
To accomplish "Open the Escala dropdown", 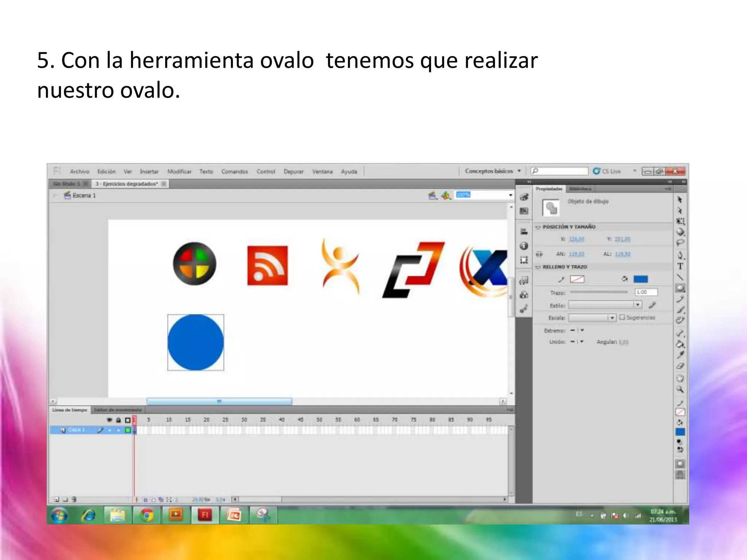I will point(592,318).
